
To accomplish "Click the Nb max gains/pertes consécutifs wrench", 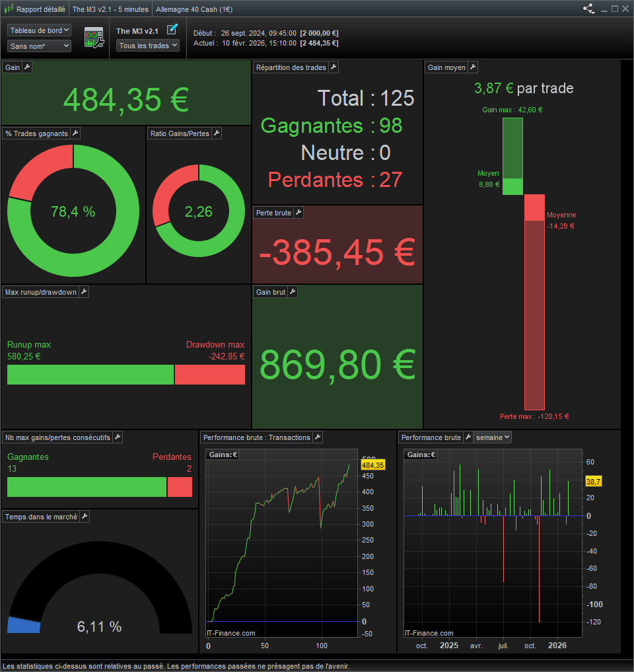I will click(x=117, y=437).
